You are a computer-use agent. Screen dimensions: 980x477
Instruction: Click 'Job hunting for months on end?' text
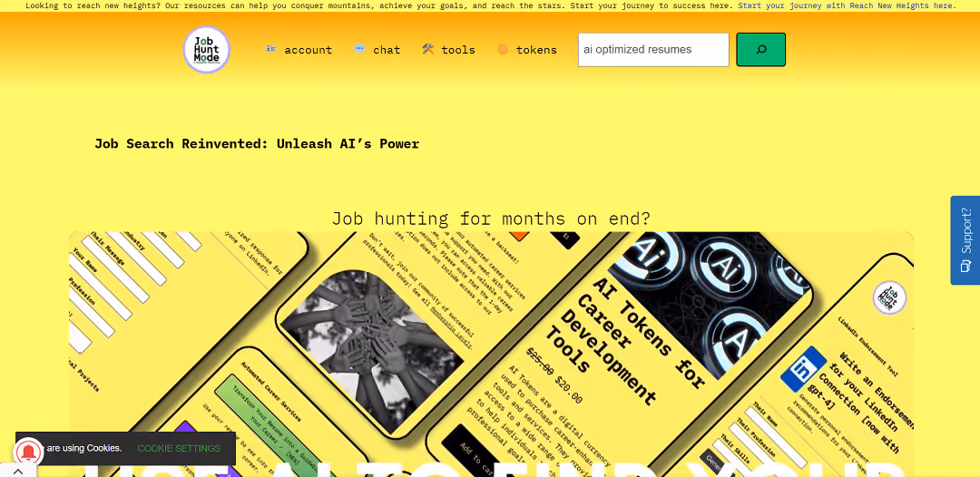pos(491,219)
